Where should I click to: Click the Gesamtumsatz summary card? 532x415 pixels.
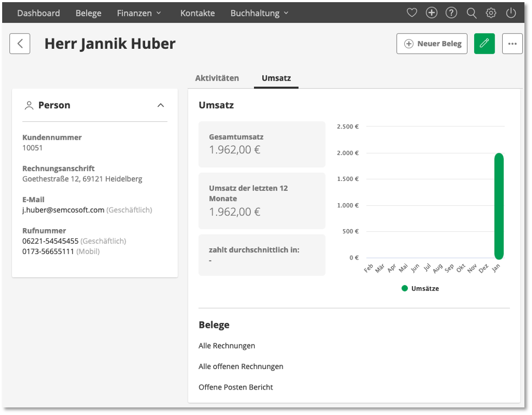coord(262,144)
